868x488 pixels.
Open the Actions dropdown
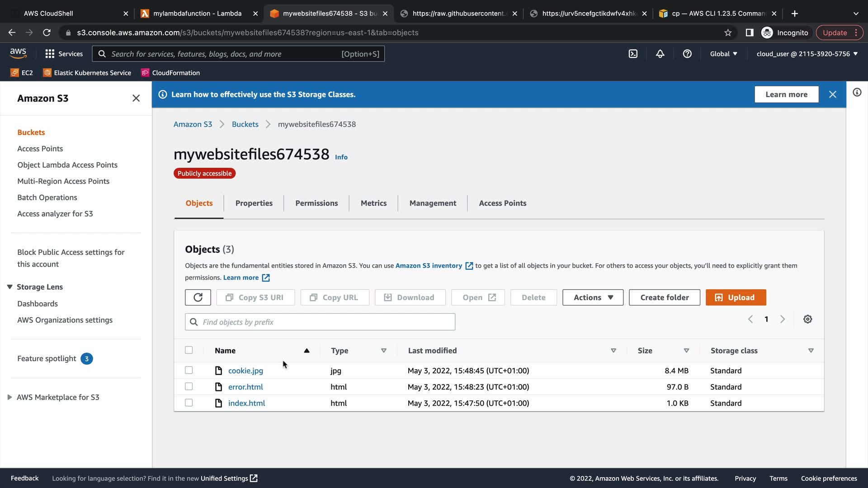click(593, 297)
